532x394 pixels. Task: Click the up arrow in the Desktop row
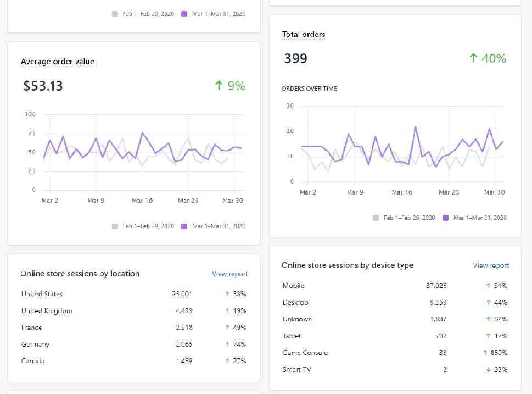(489, 302)
